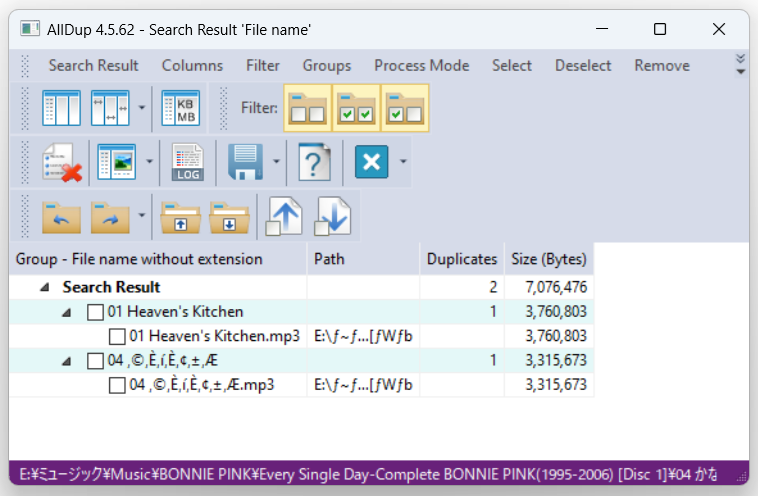This screenshot has width=758, height=496.
Task: Open the file preview pane icon
Action: pyautogui.click(x=117, y=162)
